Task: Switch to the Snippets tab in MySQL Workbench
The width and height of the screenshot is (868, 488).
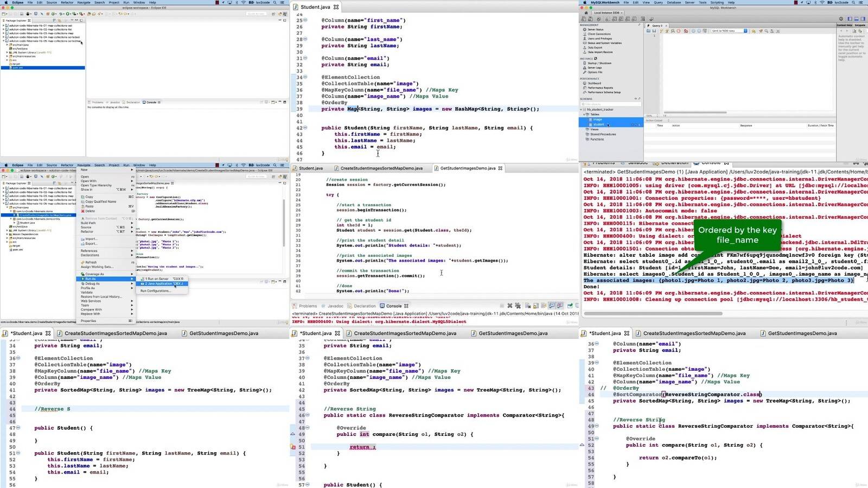Action: (x=860, y=25)
